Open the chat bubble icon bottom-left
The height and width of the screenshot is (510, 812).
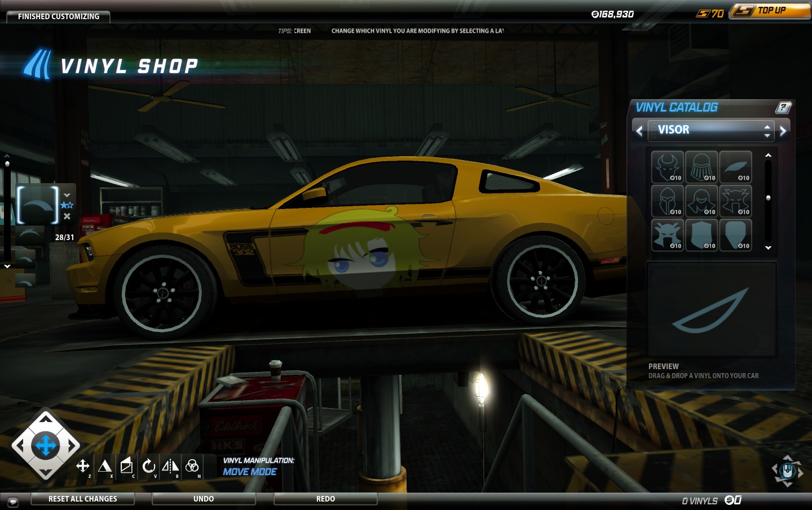click(13, 502)
